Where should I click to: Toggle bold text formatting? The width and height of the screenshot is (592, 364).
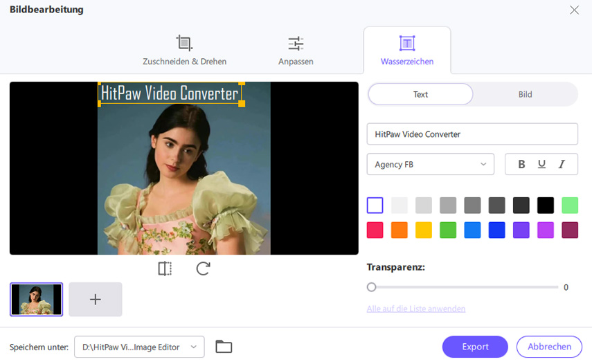coord(521,164)
